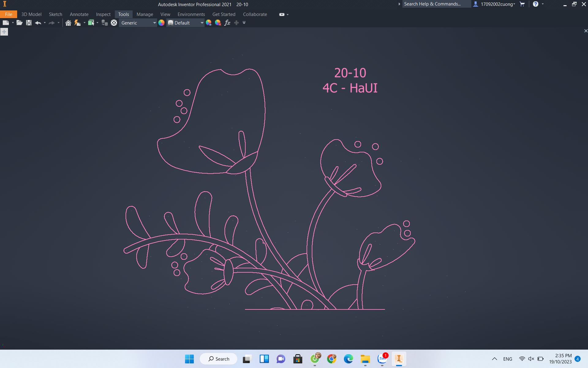Add panel with plus button below toolbar

(4, 32)
